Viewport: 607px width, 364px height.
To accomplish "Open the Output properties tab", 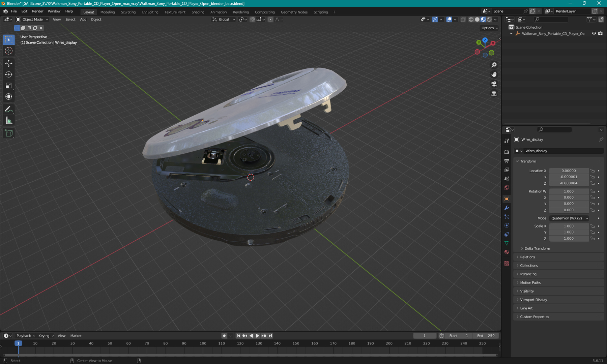I will click(507, 161).
